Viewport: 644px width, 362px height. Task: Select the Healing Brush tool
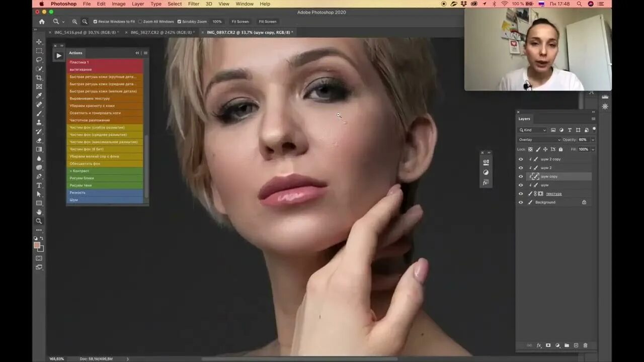pyautogui.click(x=39, y=105)
